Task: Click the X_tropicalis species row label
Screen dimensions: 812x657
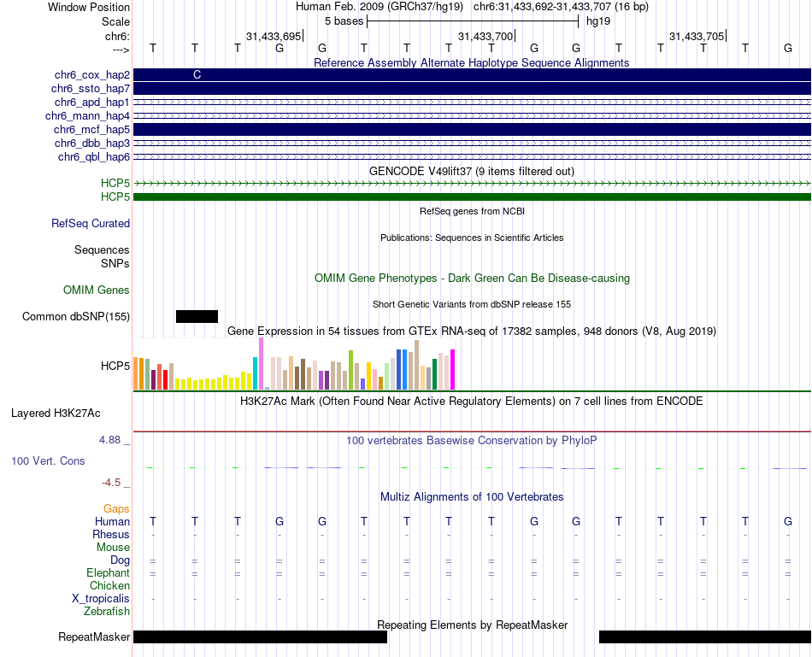Action: (x=101, y=599)
